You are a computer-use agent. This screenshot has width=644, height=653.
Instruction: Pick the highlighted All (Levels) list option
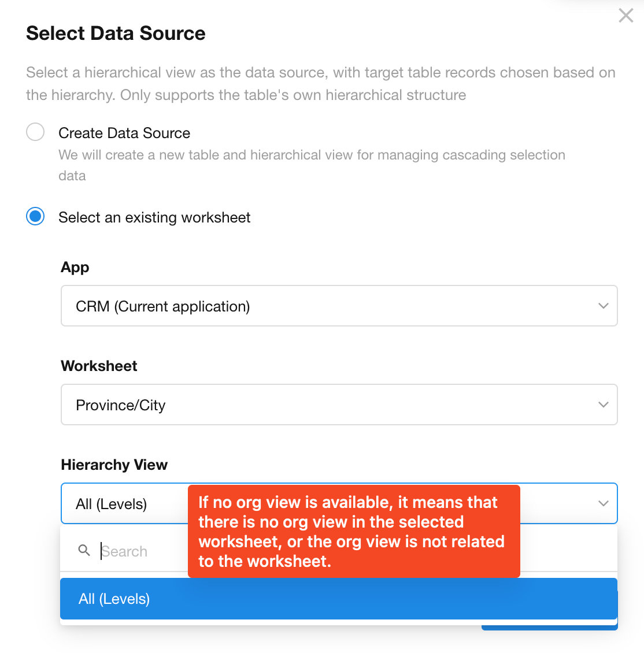pos(339,599)
